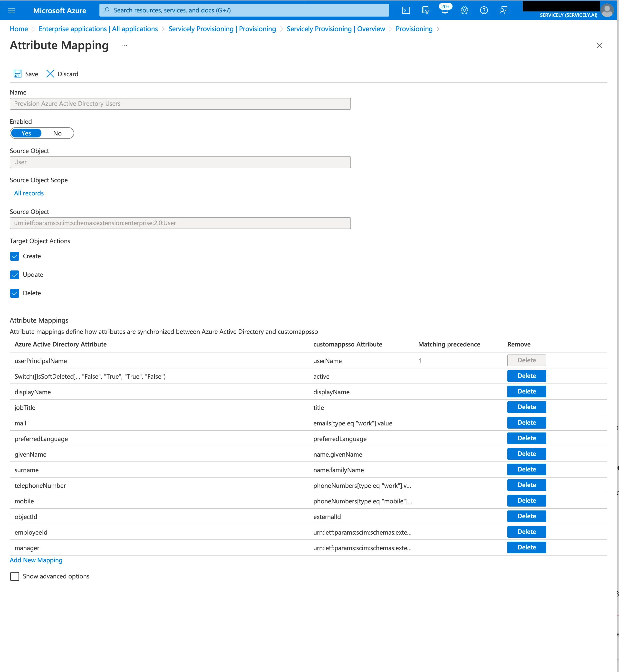619x672 pixels.
Task: Delete the mail to emails mapping
Action: pyautogui.click(x=527, y=422)
